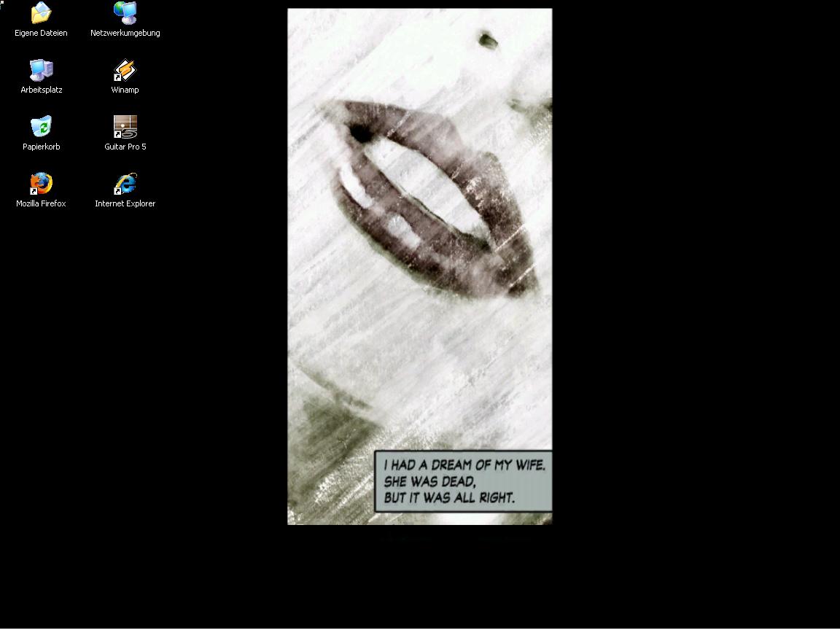Select the 'Internet Explorer' label text
This screenshot has height=630, width=840.
click(125, 203)
